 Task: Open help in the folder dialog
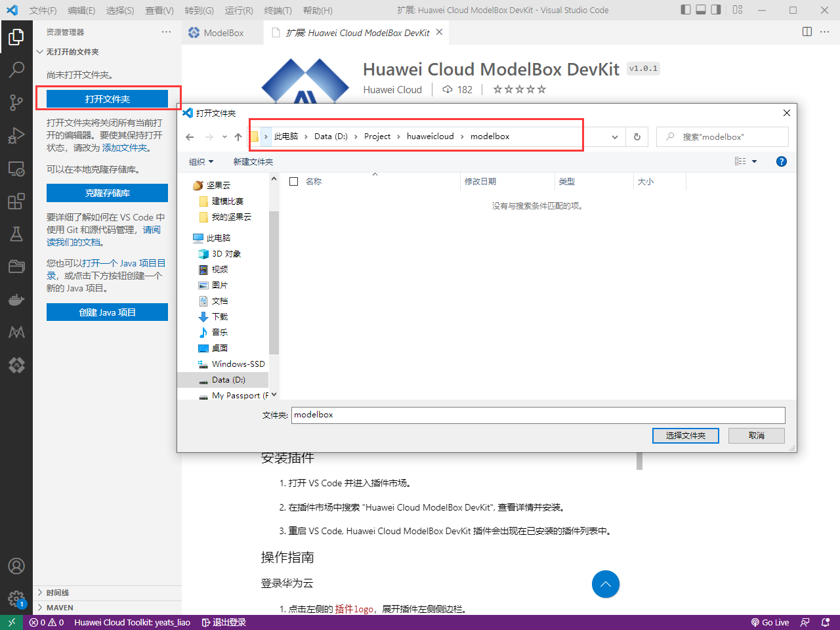pos(781,161)
